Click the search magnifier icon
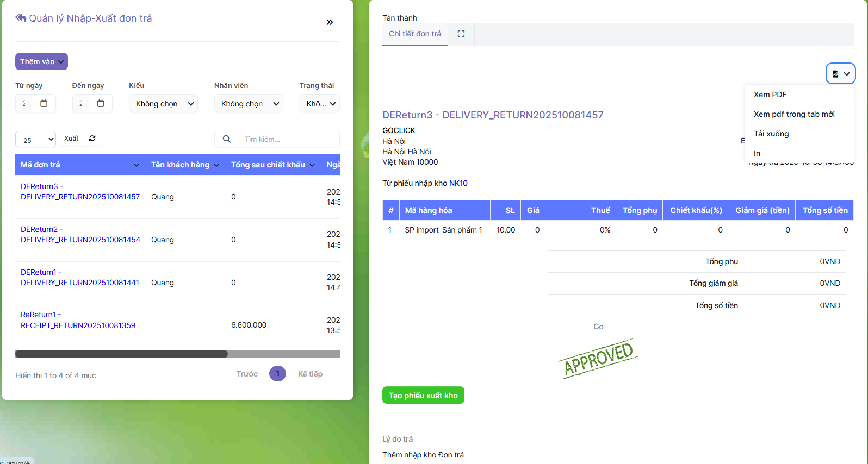Viewport: 868px width, 464px height. 227,139
